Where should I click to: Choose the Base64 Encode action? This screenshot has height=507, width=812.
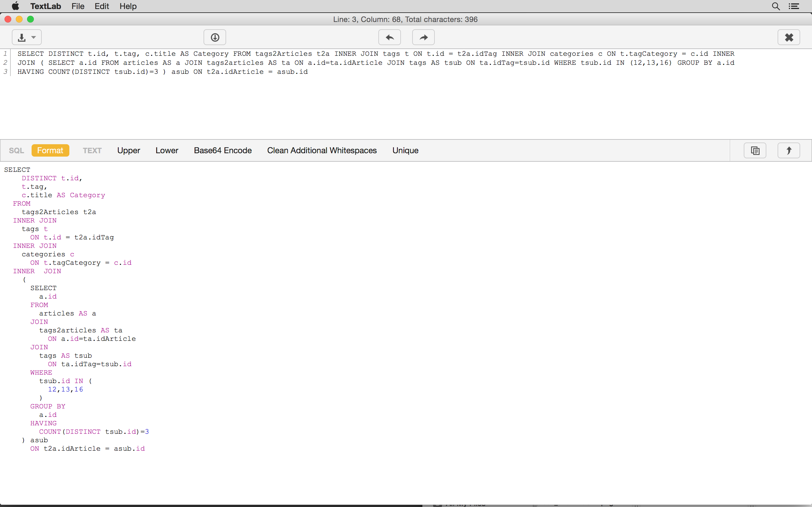pos(223,151)
